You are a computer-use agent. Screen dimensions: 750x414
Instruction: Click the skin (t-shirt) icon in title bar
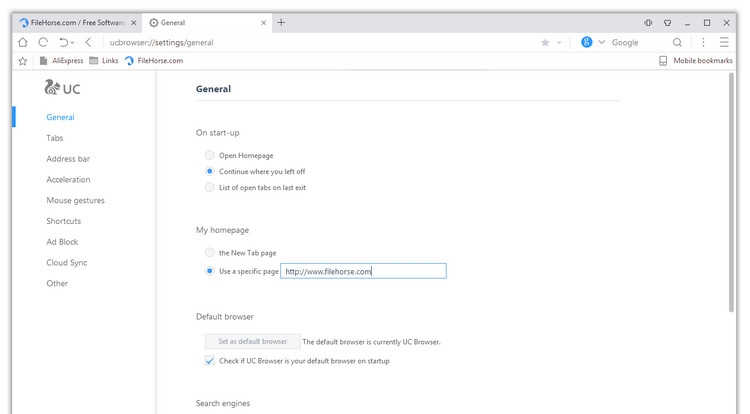coord(668,22)
